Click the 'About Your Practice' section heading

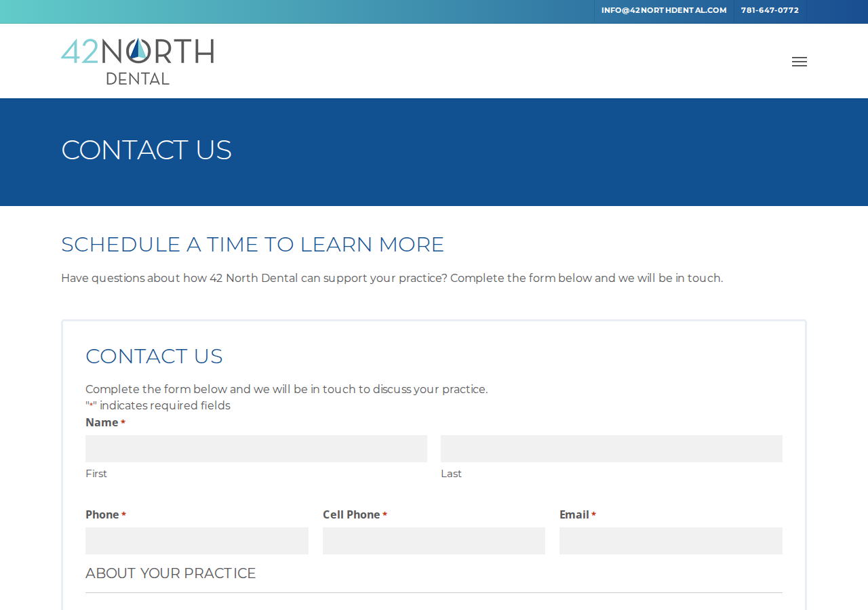click(171, 573)
